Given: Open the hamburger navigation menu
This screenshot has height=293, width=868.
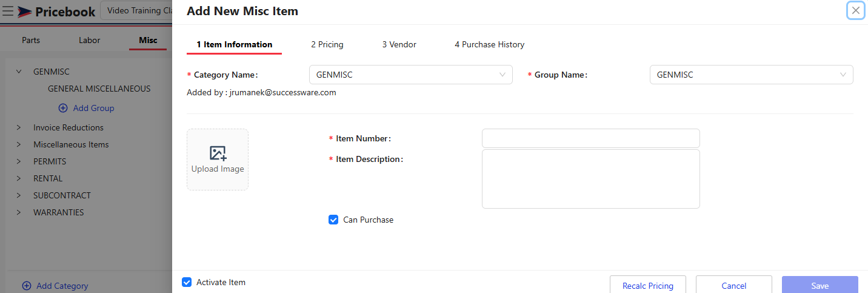Looking at the screenshot, I should click(x=8, y=12).
